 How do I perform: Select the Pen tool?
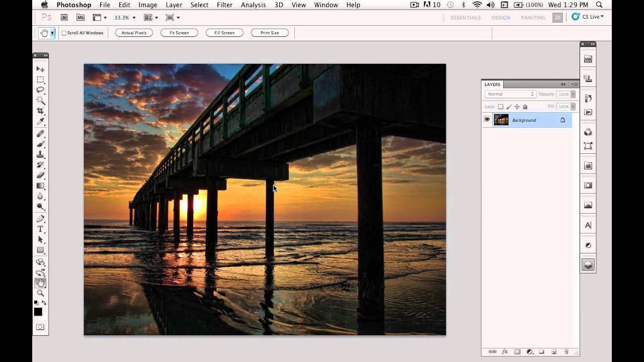(x=40, y=219)
